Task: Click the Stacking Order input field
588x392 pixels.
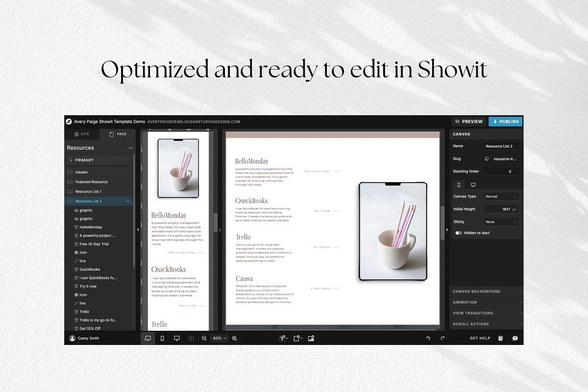Action: click(x=501, y=171)
